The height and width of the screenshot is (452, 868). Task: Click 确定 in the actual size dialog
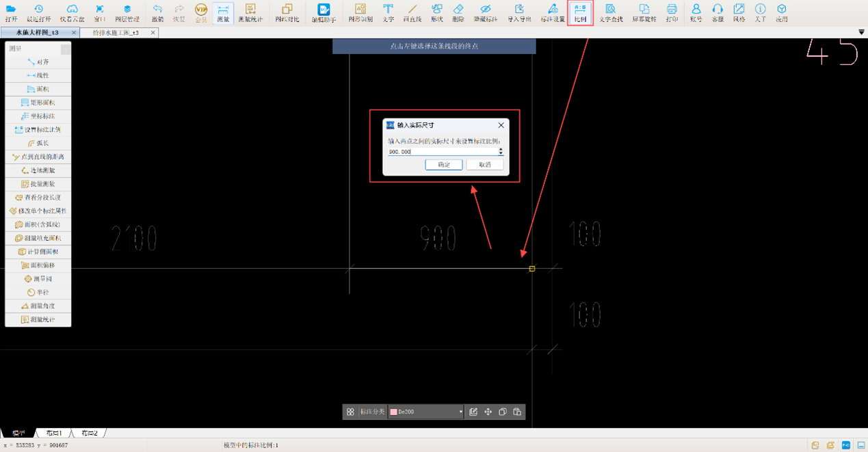point(443,165)
